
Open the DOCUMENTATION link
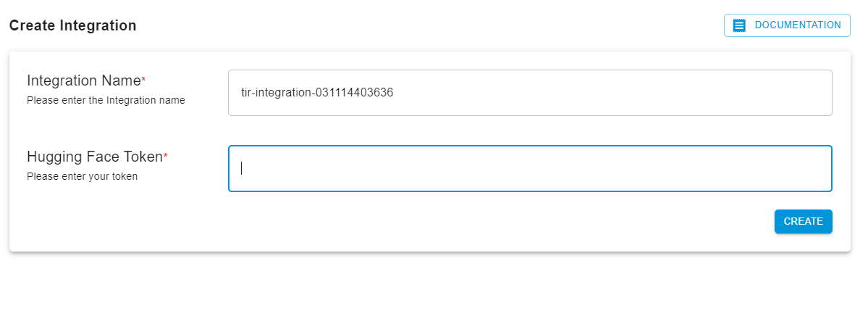(787, 25)
